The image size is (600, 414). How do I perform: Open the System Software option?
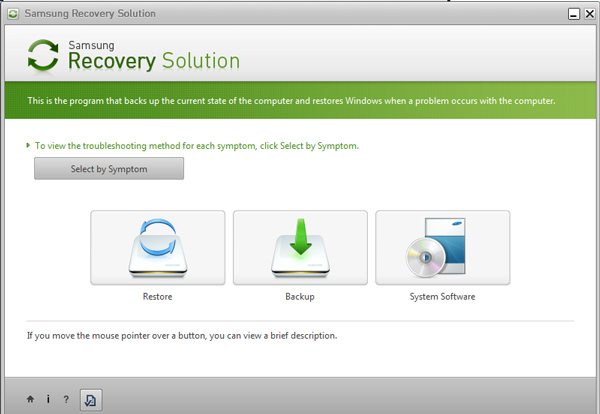443,248
